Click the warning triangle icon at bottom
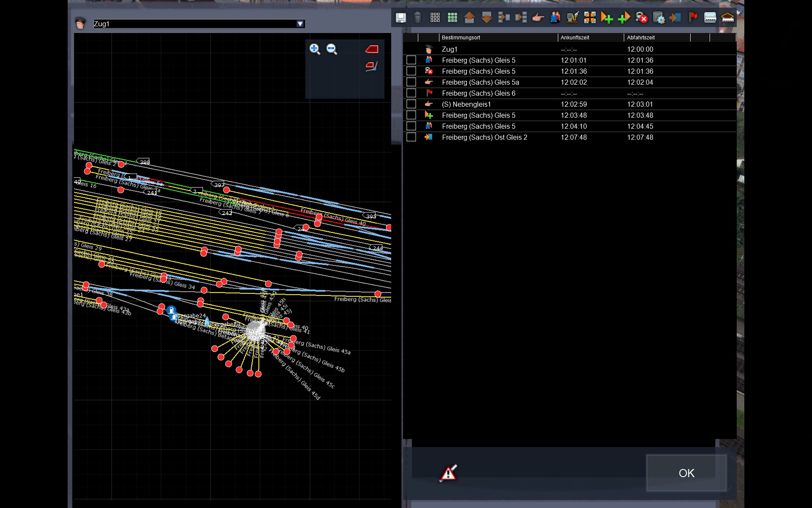 click(x=449, y=473)
